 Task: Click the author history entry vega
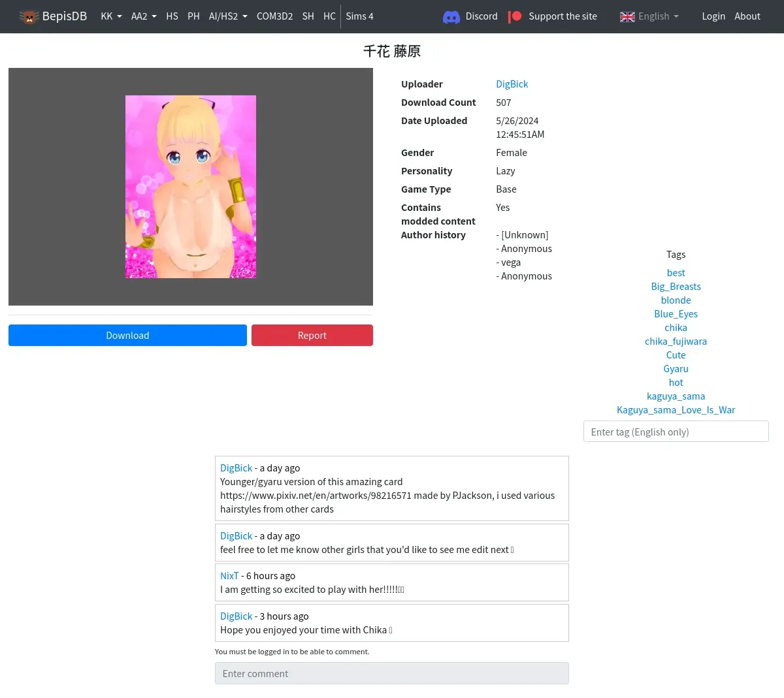[511, 262]
